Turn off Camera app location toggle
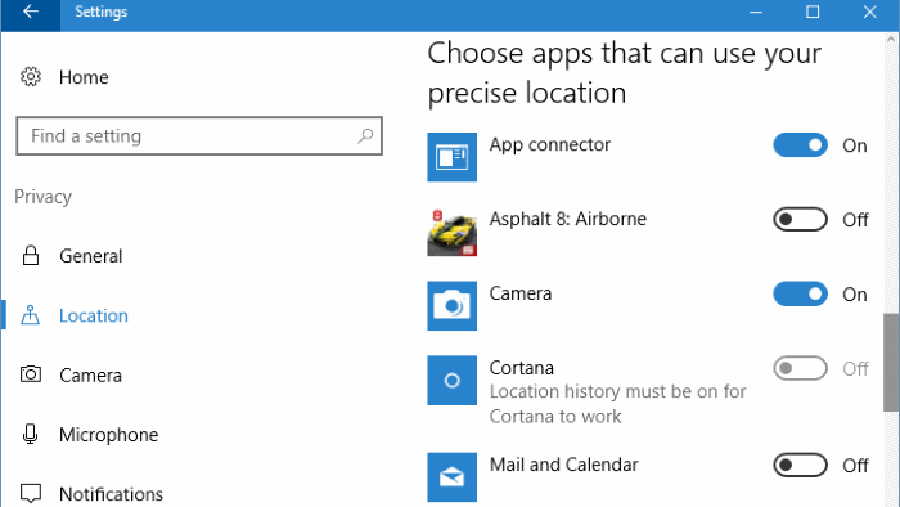This screenshot has height=507, width=900. point(800,294)
